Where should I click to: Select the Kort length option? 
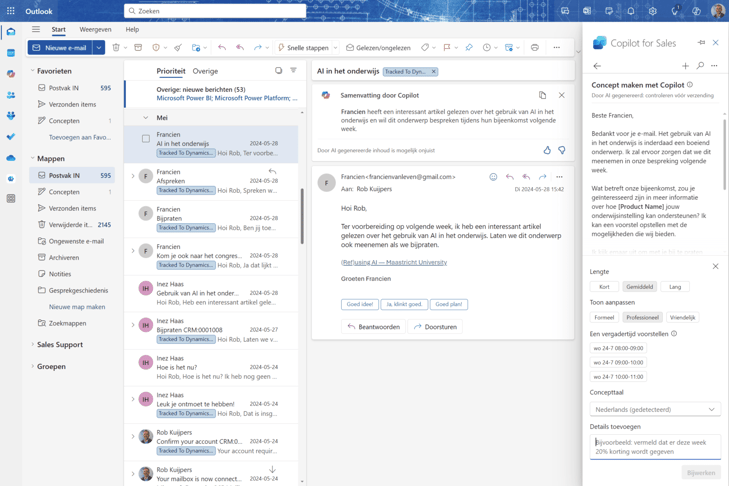604,286
